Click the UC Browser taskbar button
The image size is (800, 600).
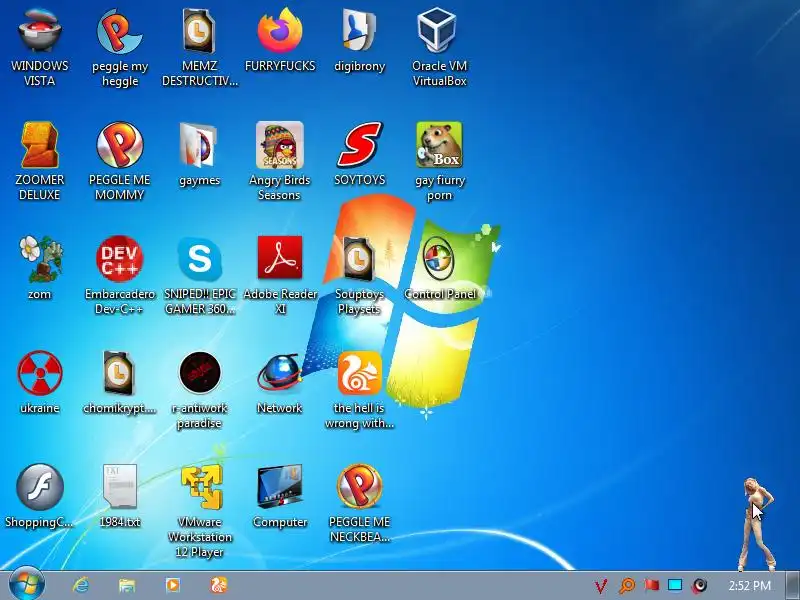coord(219,585)
